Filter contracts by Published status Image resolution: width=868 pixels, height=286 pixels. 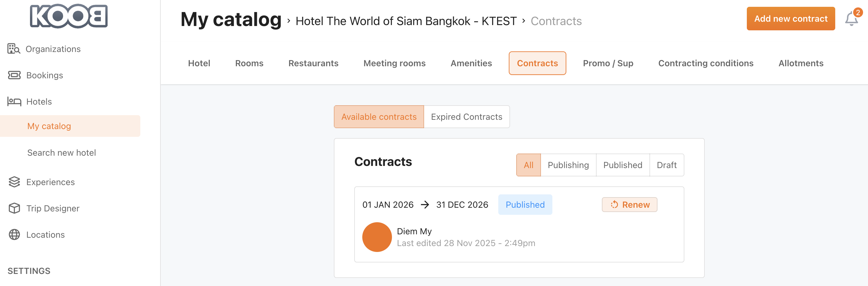pos(622,165)
